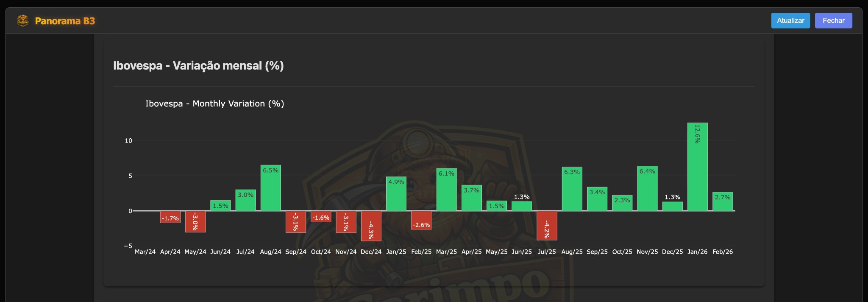Viewport: 868px width, 302px height.
Task: Select the Jan/26 12.6% bar
Action: 697,167
